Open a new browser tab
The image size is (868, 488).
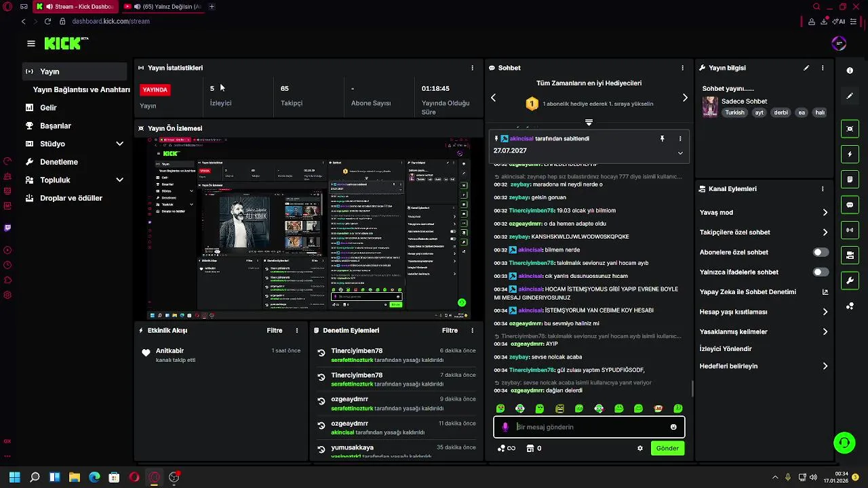click(212, 7)
